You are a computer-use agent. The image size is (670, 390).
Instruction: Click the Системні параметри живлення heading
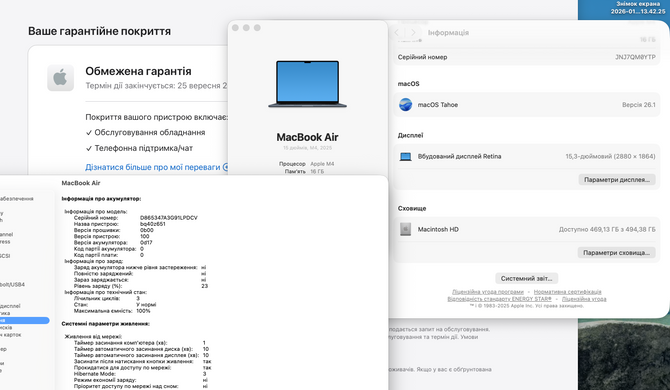point(106,324)
